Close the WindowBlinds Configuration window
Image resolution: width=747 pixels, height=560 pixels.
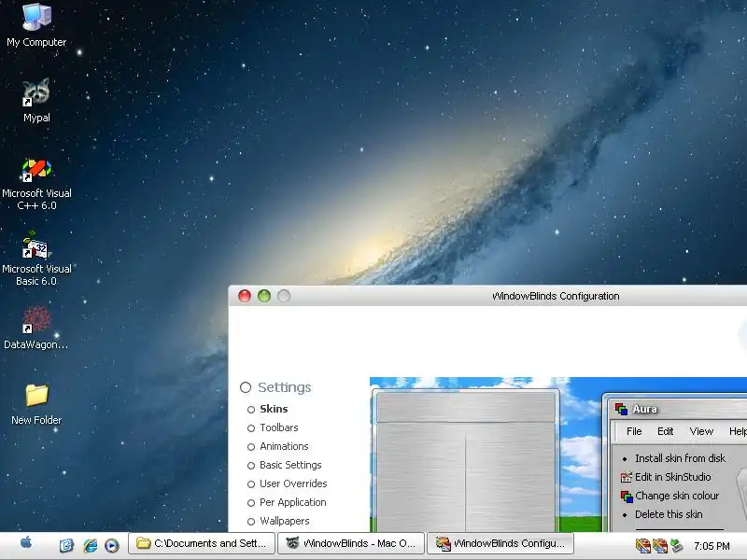245,296
